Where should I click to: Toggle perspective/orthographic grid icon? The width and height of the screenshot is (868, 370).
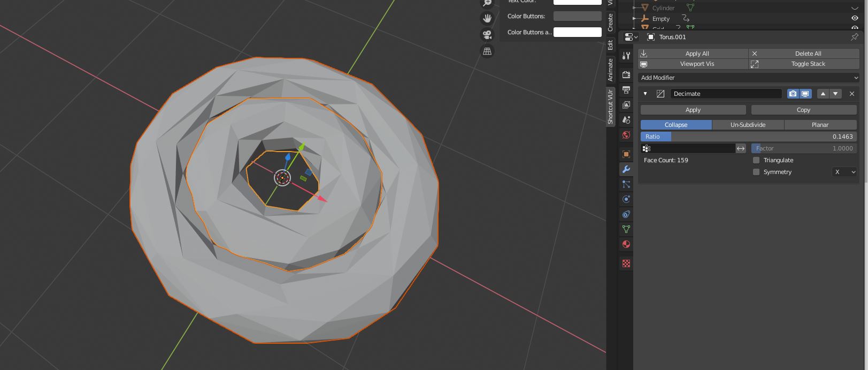point(487,51)
